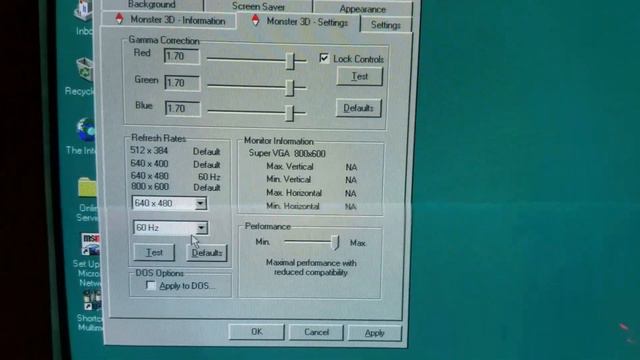Select the 640 x 400 refresh rate row
The height and width of the screenshot is (360, 640).
tap(176, 164)
